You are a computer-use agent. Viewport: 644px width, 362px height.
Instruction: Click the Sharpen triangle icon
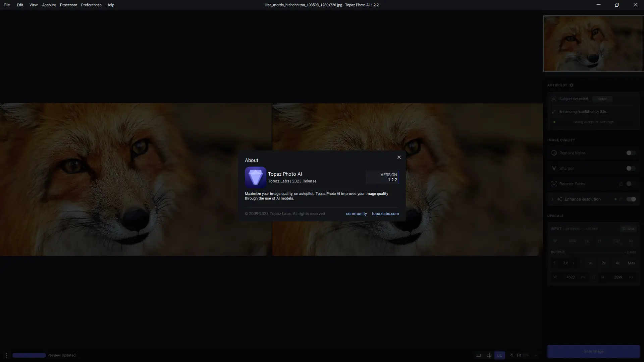click(554, 168)
